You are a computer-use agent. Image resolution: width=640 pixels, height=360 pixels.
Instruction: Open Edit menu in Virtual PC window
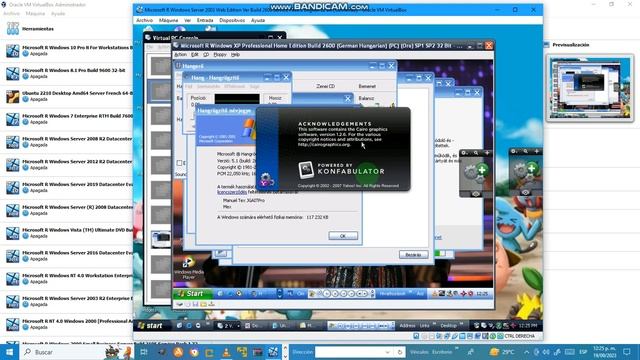[195, 54]
